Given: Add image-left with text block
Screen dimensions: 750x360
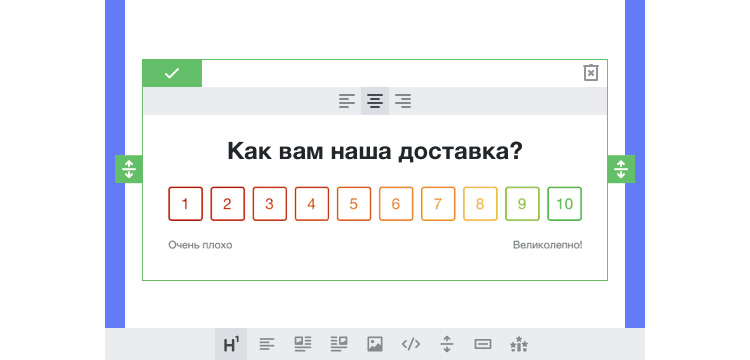Looking at the screenshot, I should (x=303, y=344).
